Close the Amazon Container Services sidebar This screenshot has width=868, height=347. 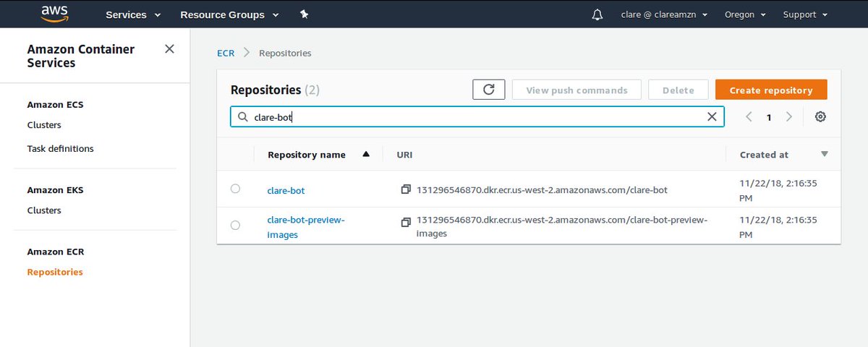tap(169, 49)
